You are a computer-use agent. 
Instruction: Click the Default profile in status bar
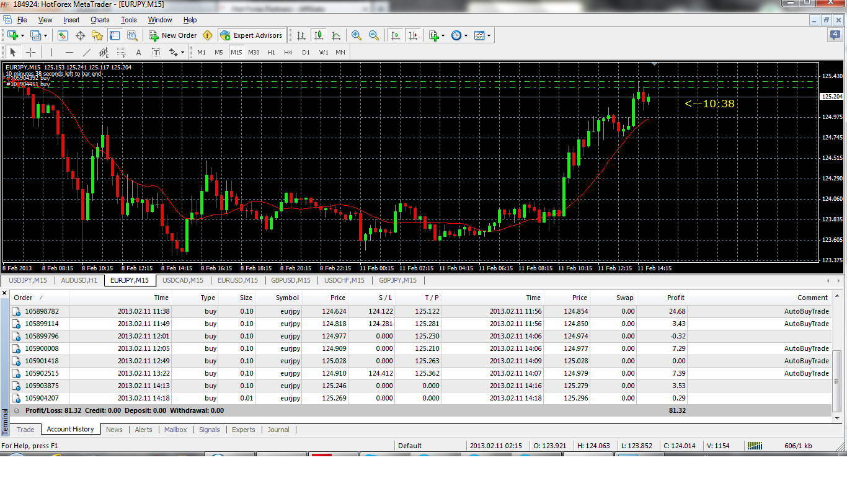(x=430, y=446)
